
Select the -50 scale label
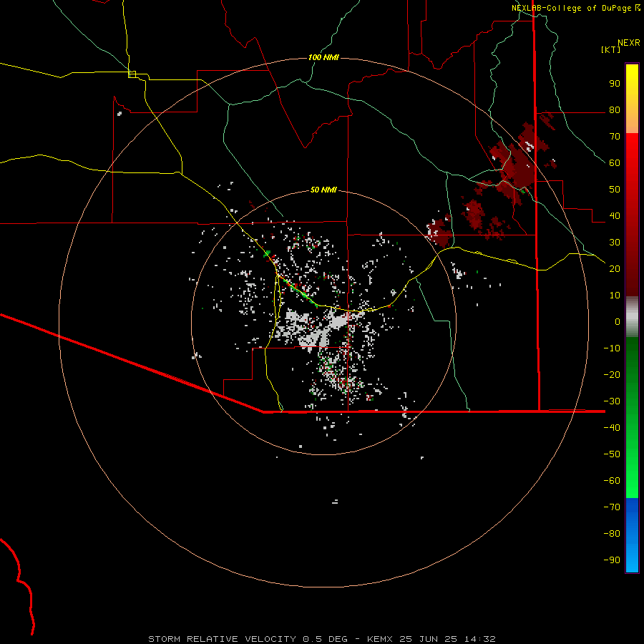612,454
